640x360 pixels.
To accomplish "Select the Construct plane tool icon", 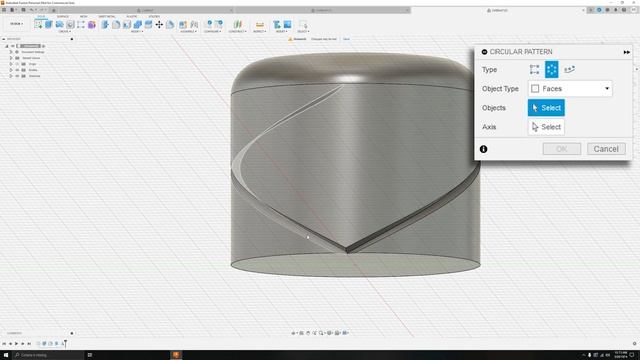I will (x=238, y=24).
